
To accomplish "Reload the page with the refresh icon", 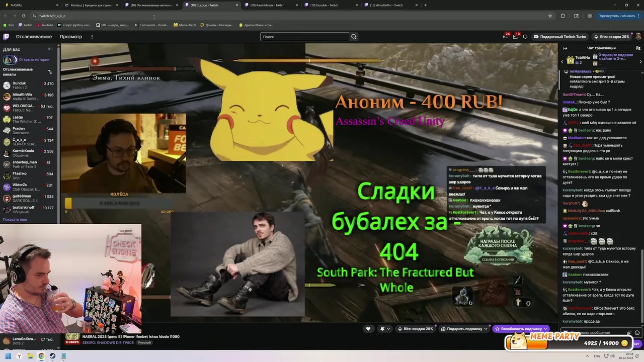I will click(x=24, y=16).
